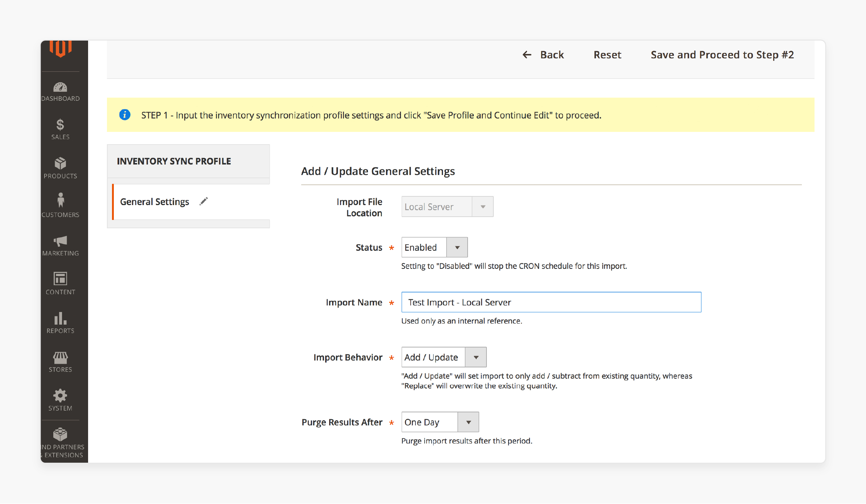Image resolution: width=866 pixels, height=504 pixels.
Task: Open the Purge Results After dropdown
Action: pyautogui.click(x=440, y=422)
